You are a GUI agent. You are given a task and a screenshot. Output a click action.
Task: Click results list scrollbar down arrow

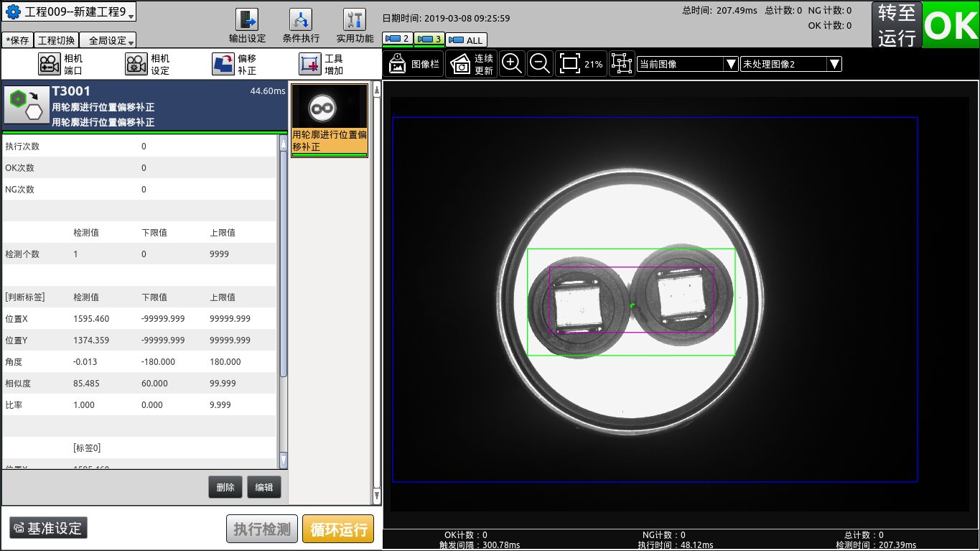(284, 460)
